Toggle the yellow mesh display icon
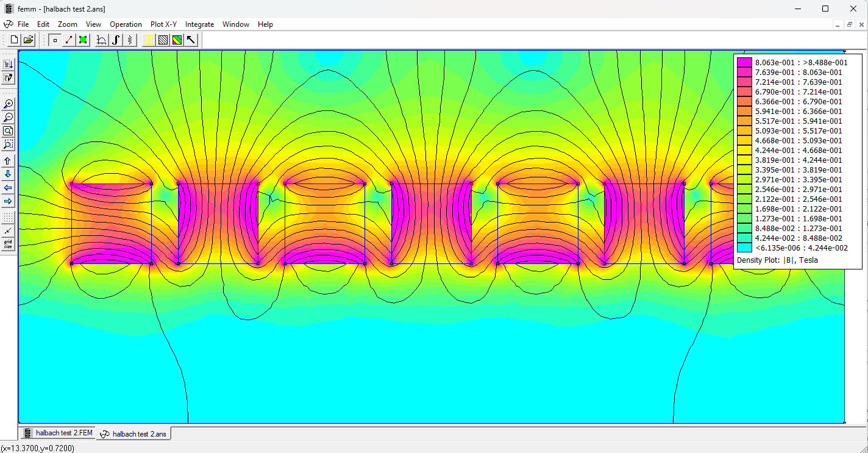This screenshot has width=868, height=453. coord(149,40)
